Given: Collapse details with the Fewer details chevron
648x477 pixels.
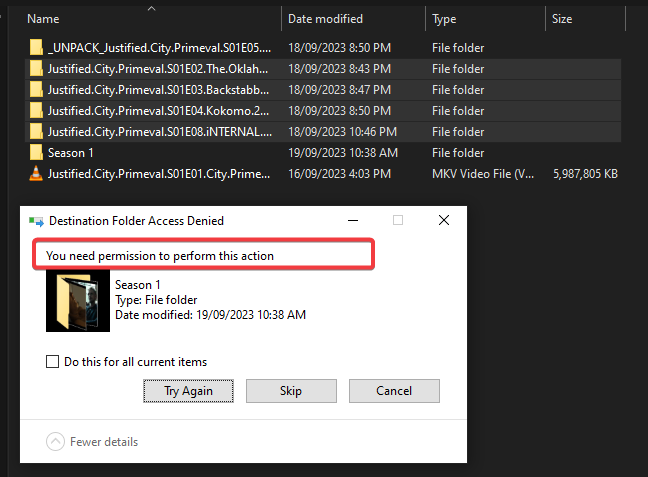Looking at the screenshot, I should click(55, 441).
